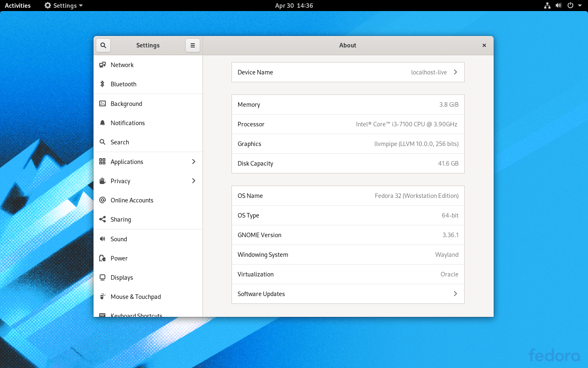Viewport: 588px width, 368px height.
Task: Click the Disk Capacity value 41.6 GB
Action: pyautogui.click(x=448, y=163)
